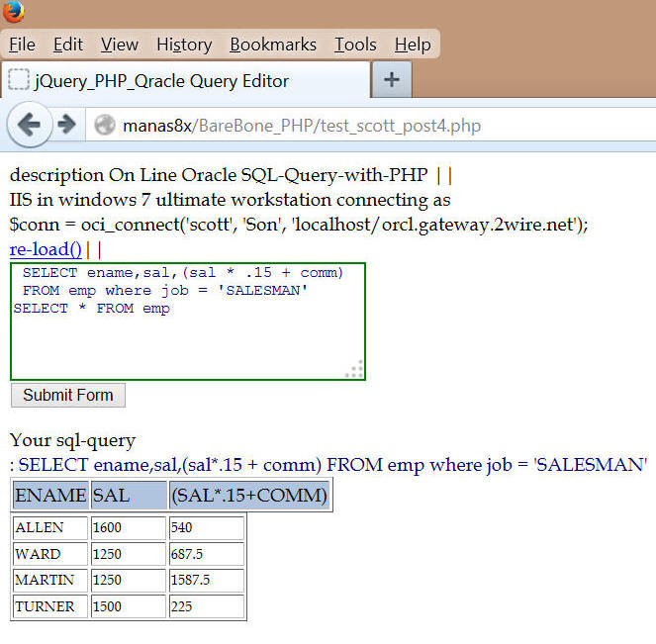This screenshot has height=644, width=656.
Task: Click 'IIS in windows 7 ultimate' text line
Action: (231, 200)
